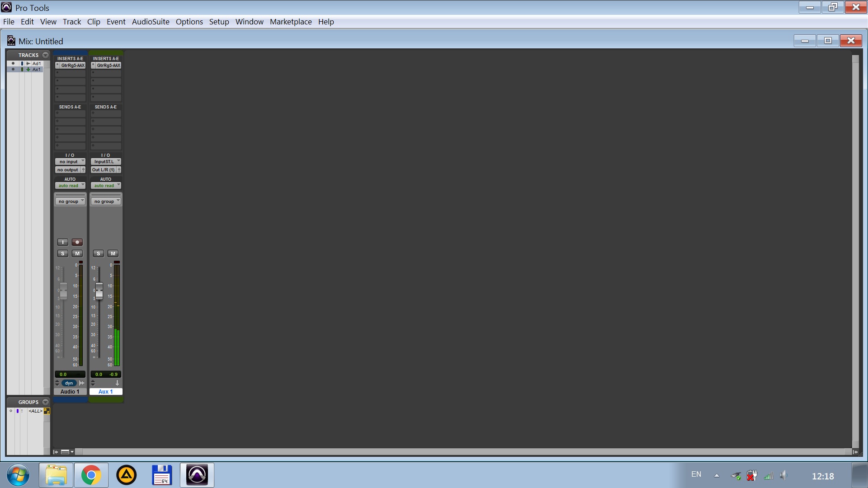Toggle show/hide dot for Ad1 in Tracks list
The image size is (868, 488).
(x=13, y=64)
